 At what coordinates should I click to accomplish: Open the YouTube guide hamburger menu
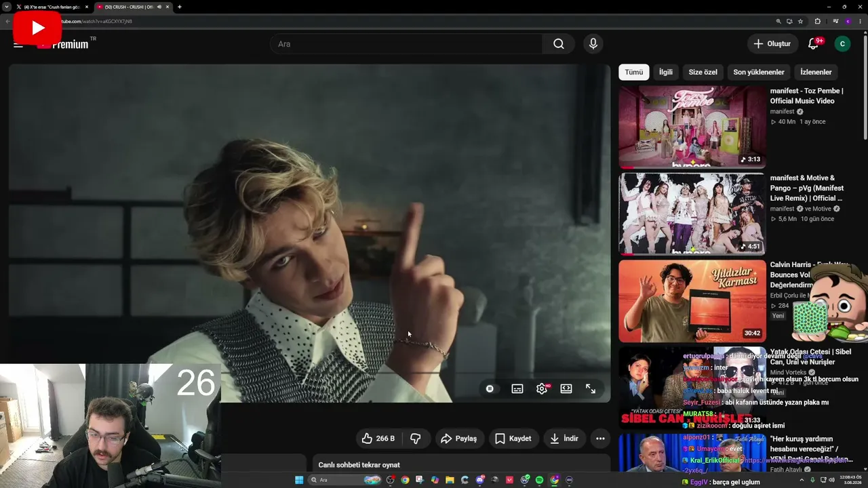pos(18,44)
